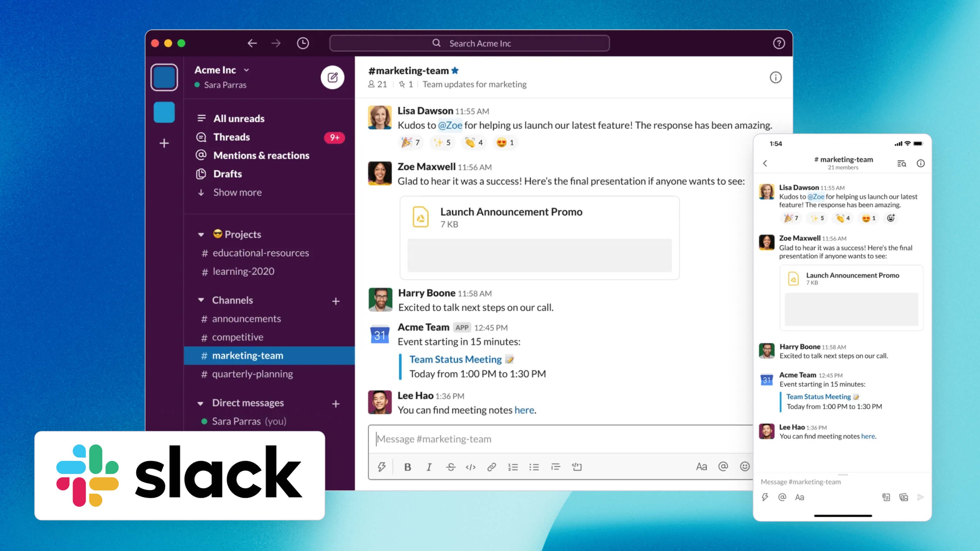Open the info icon in mobile header
Image resolution: width=980 pixels, height=551 pixels.
click(x=921, y=163)
